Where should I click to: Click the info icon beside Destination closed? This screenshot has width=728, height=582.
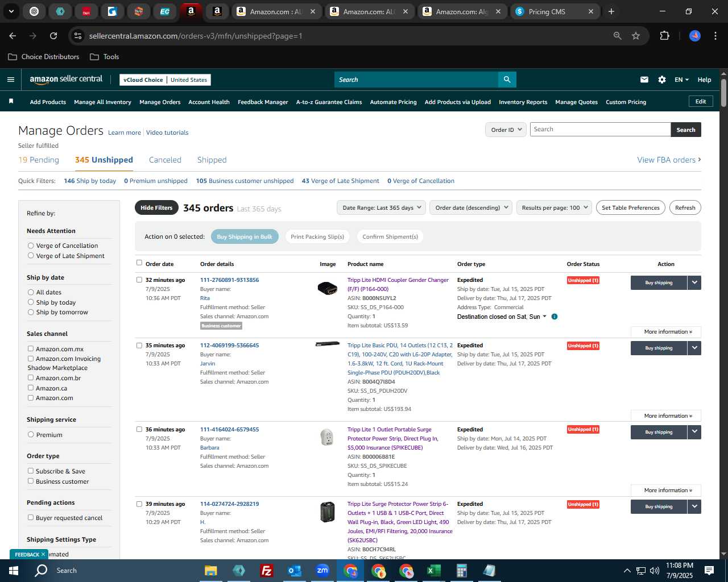pos(555,317)
